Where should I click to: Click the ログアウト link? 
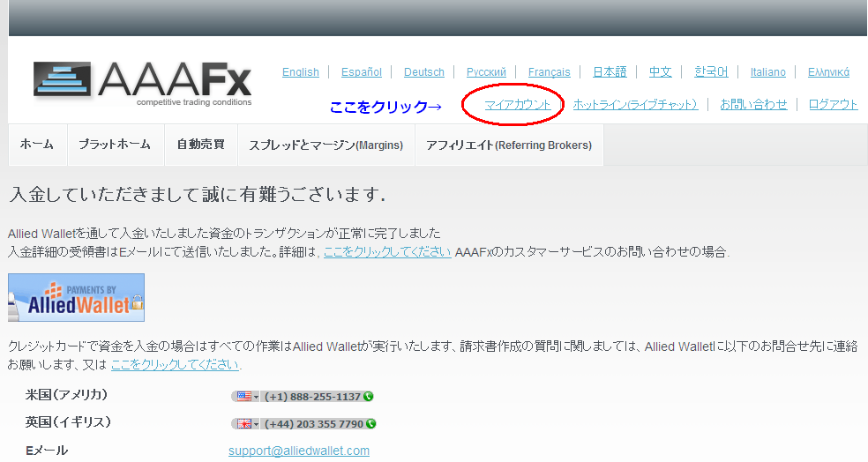[833, 105]
